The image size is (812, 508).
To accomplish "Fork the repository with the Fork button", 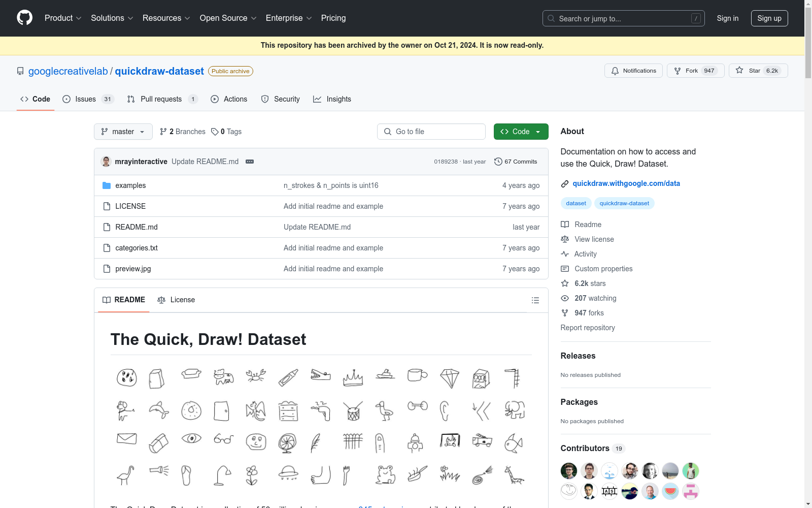I will click(x=695, y=71).
